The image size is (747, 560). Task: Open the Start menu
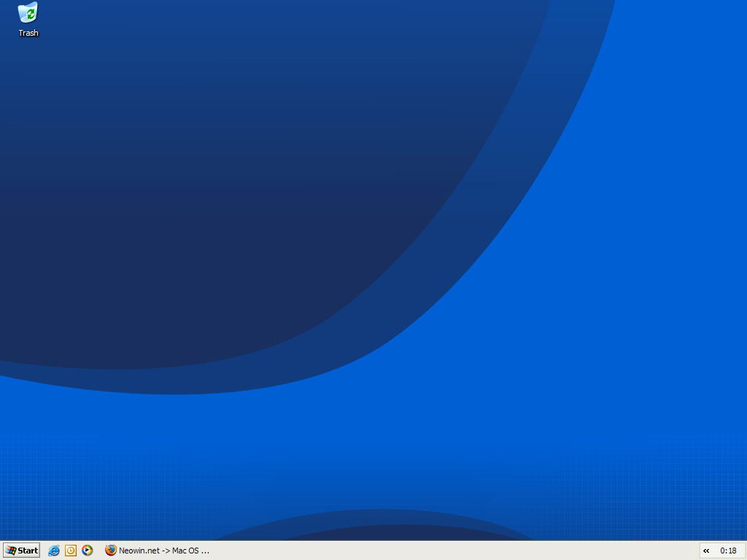(22, 551)
